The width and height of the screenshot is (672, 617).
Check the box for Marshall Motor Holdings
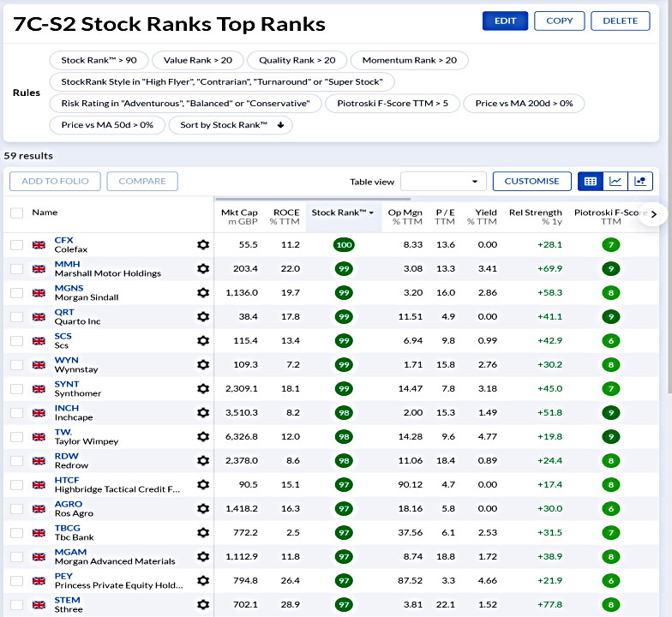(17, 269)
